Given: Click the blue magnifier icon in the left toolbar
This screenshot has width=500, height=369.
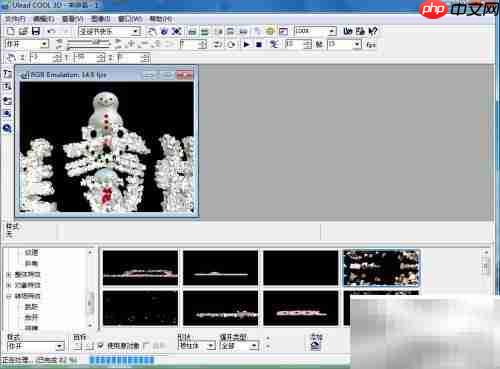Looking at the screenshot, I should (7, 128).
